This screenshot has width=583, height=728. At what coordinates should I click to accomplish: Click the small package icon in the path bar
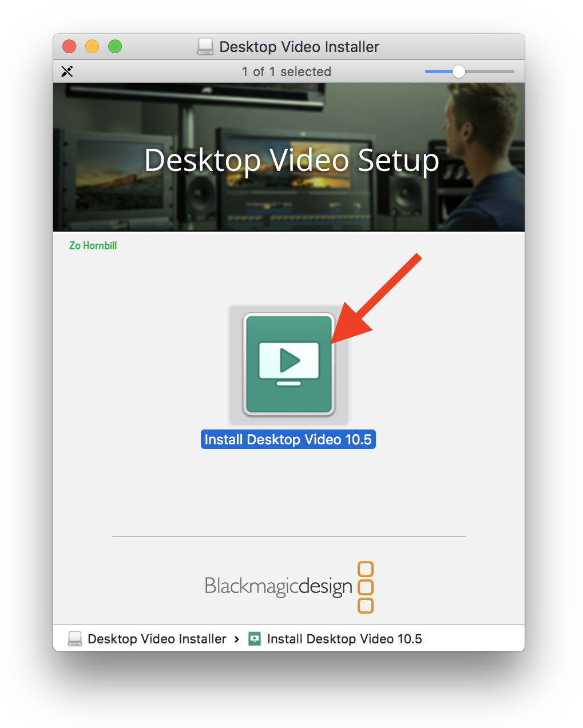coord(255,639)
